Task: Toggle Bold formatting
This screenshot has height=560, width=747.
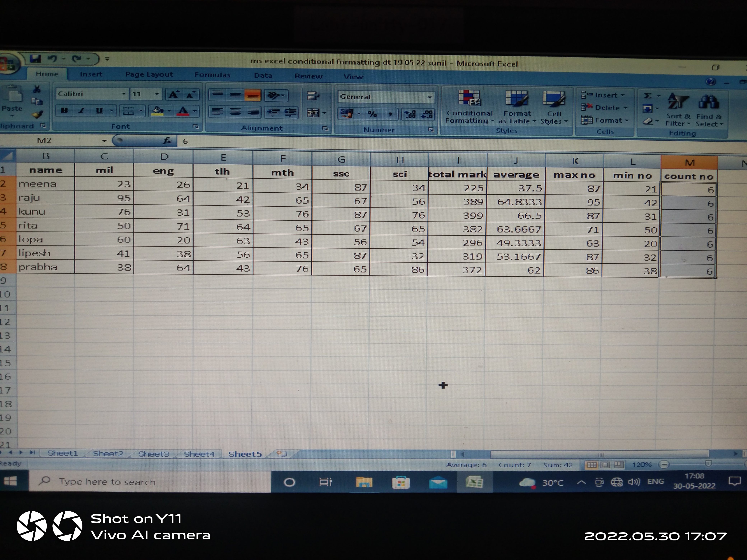Action: (64, 110)
